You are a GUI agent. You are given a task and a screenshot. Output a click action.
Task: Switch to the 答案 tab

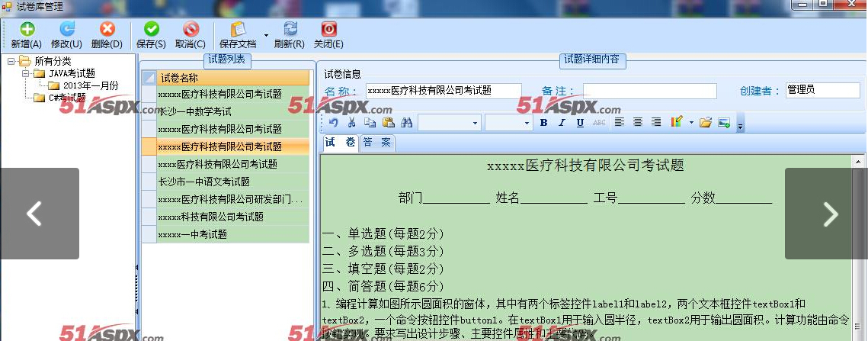click(377, 143)
